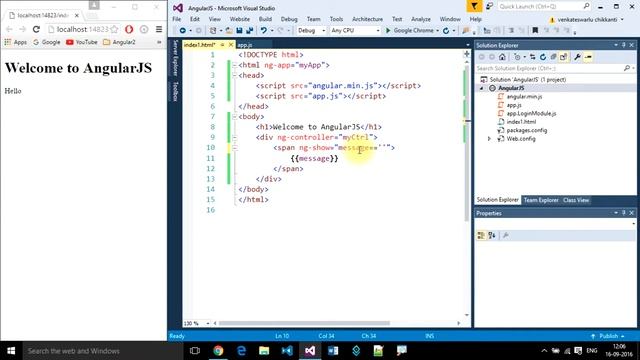Click the Opera extension icon in Chrome

coord(129,29)
